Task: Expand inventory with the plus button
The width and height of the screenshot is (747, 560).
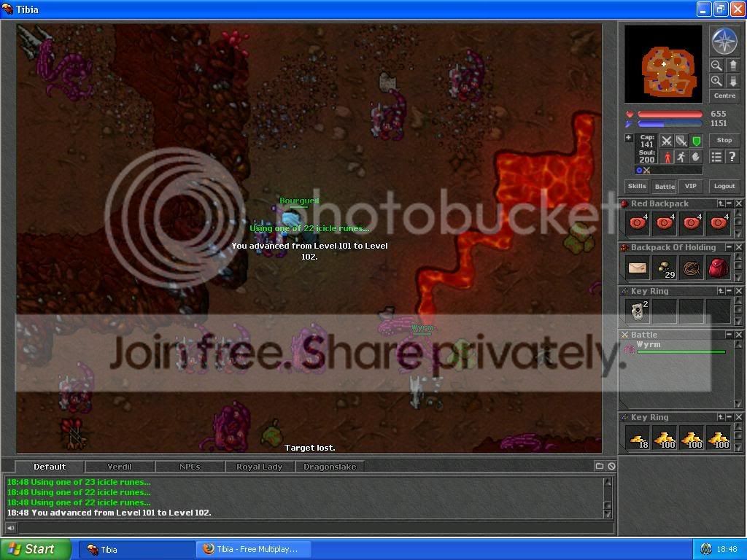Action: (628, 138)
